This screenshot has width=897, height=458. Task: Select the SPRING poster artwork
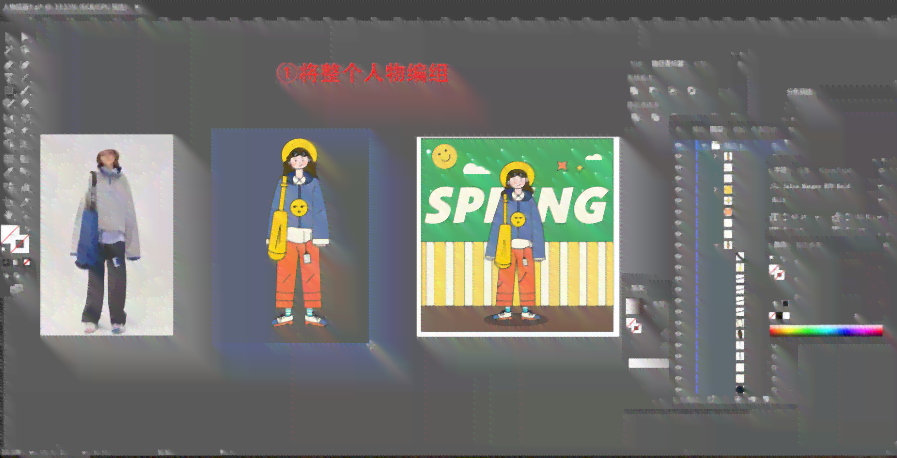coord(518,236)
